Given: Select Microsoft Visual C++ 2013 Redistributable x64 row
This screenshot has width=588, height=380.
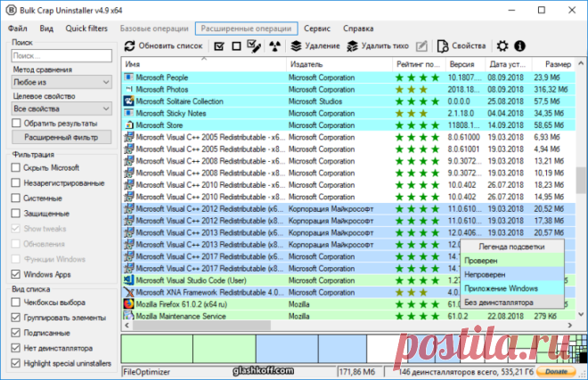Looking at the screenshot, I should tap(348, 233).
